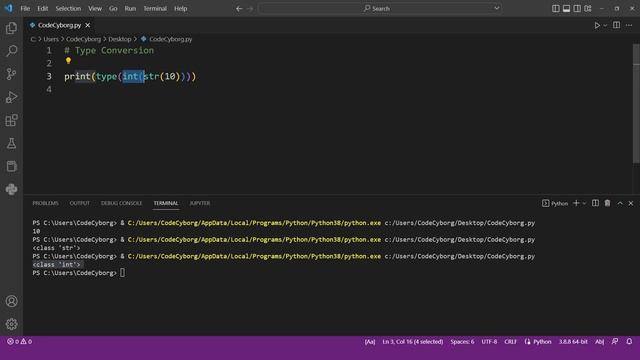This screenshot has width=640, height=360.
Task: Open the Customize Layout icon
Action: click(588, 9)
